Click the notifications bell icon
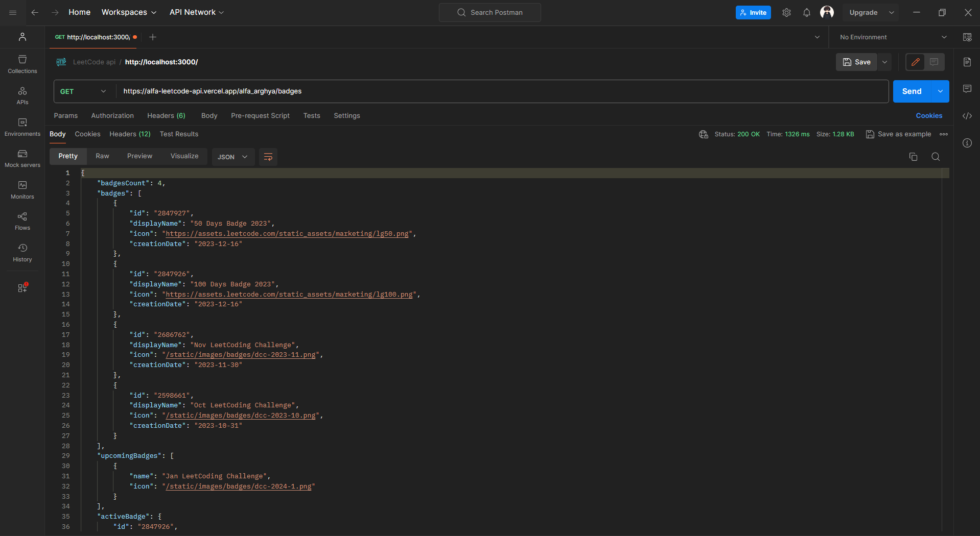The width and height of the screenshot is (980, 536). pos(806,13)
